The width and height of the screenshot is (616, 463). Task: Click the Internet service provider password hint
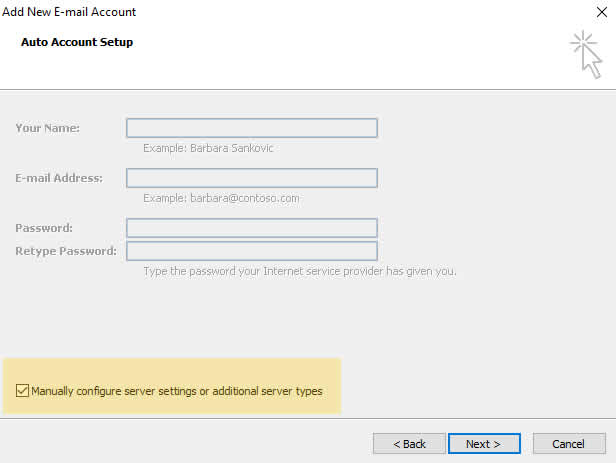300,271
